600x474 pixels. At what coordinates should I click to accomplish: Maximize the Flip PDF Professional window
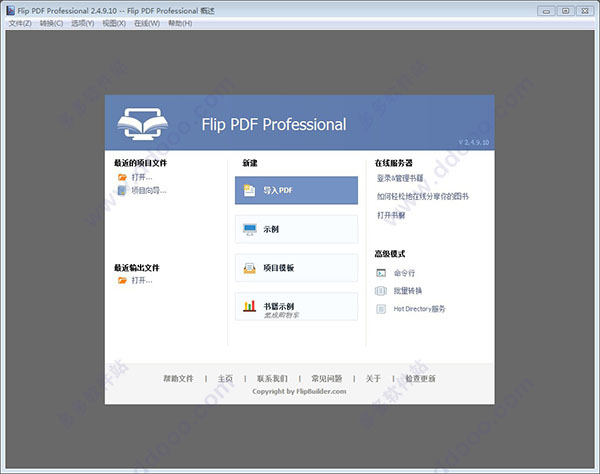coord(566,11)
